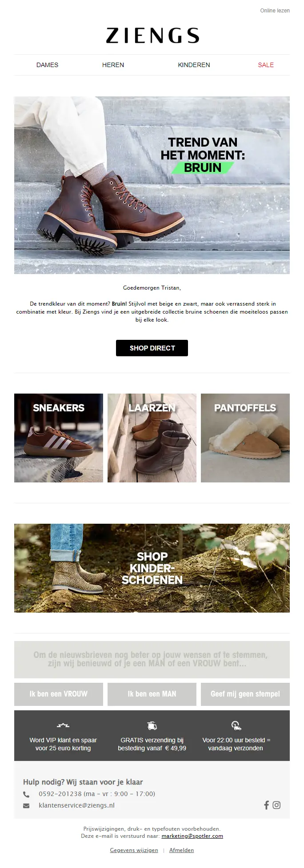Click the same-day delivery clock icon
Screen dimensions: 304x868
[236, 726]
